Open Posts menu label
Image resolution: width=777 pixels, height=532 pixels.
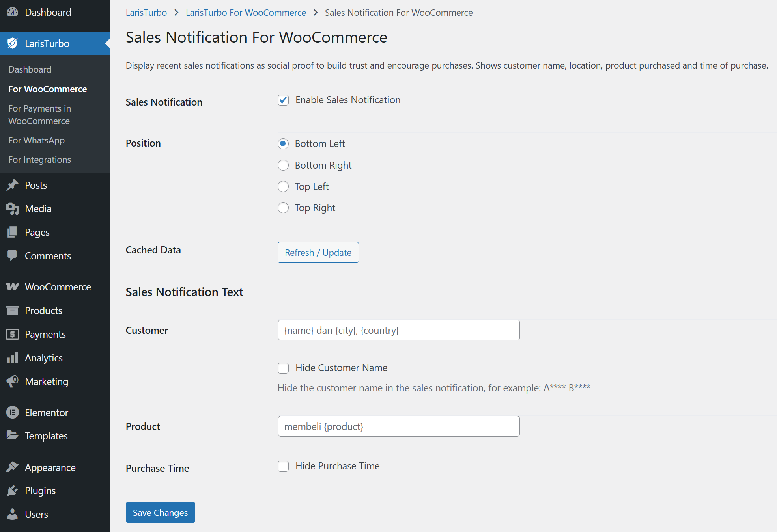[x=36, y=185]
